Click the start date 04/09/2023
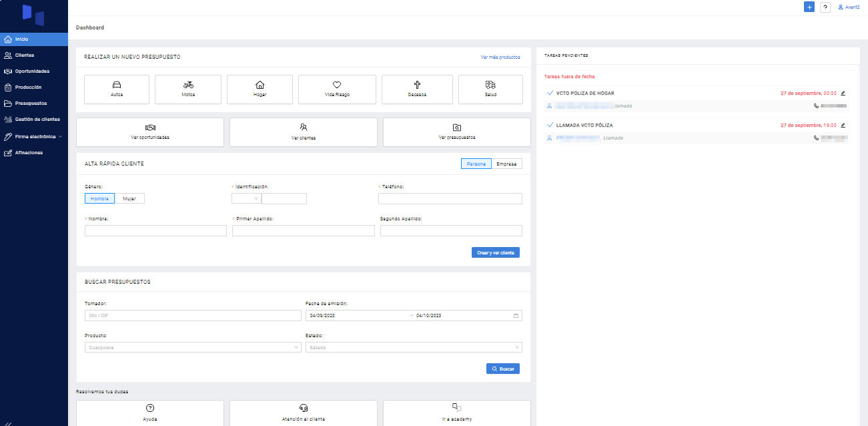The image size is (868, 426). point(322,315)
